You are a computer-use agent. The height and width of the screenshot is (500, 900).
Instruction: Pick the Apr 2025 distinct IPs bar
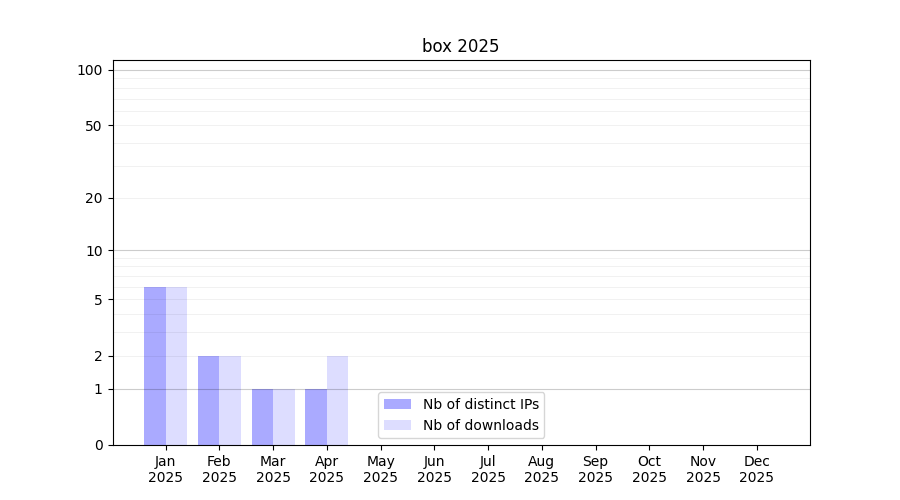point(316,417)
